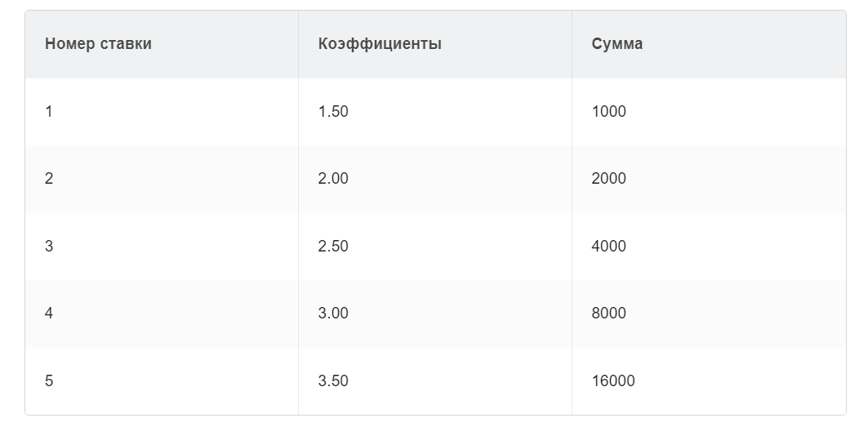Choose the 3.50 coefficient cell
Image resolution: width=868 pixels, height=427 pixels.
pyautogui.click(x=333, y=380)
